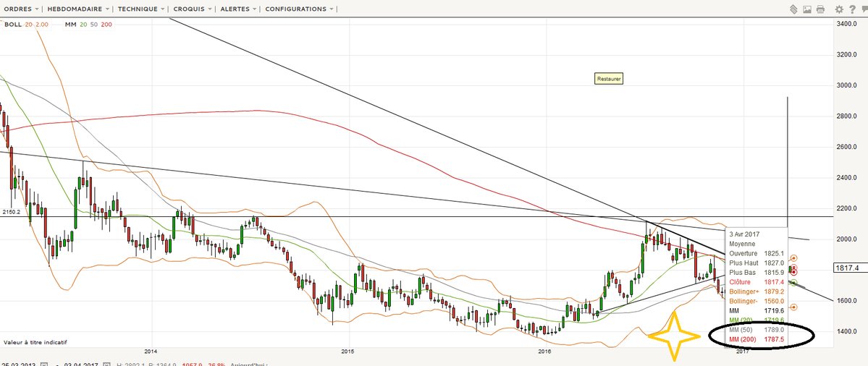This screenshot has height=366, width=868.
Task: Click the 3400.0 price axis label
Action: tap(847, 25)
